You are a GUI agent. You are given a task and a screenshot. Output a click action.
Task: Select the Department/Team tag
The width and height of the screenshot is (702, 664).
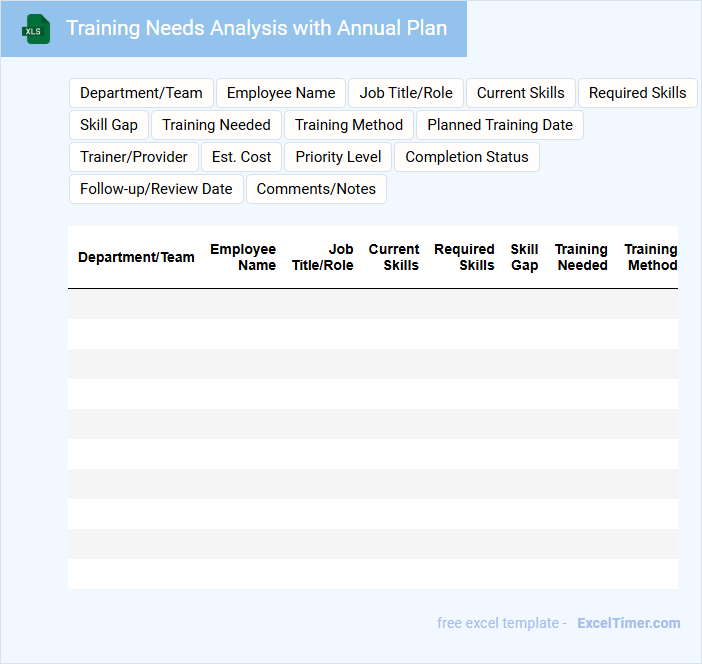click(x=141, y=93)
